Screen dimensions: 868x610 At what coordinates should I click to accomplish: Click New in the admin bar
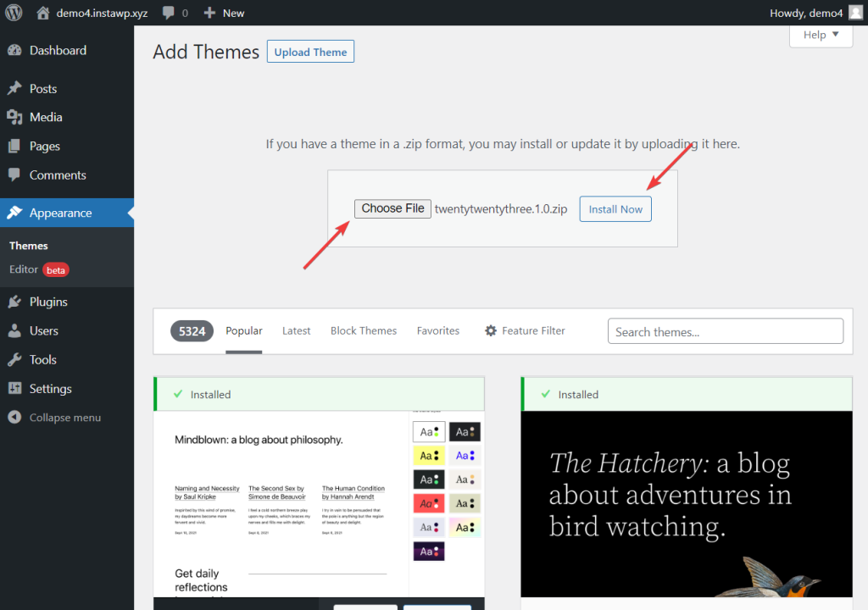tap(234, 13)
